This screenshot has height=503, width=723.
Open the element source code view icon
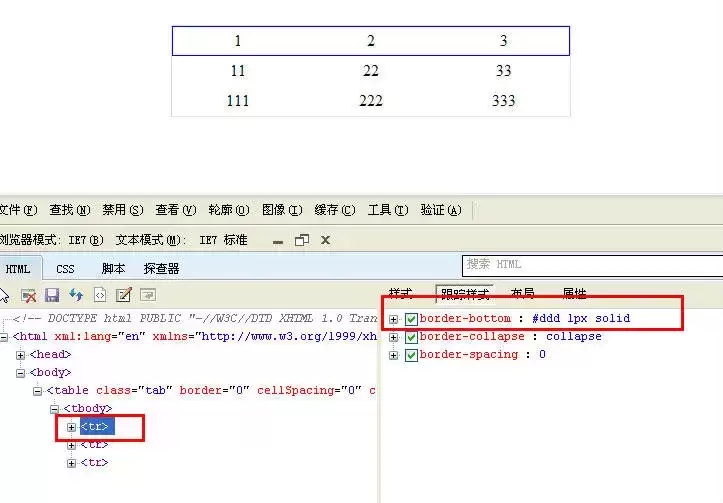point(100,295)
